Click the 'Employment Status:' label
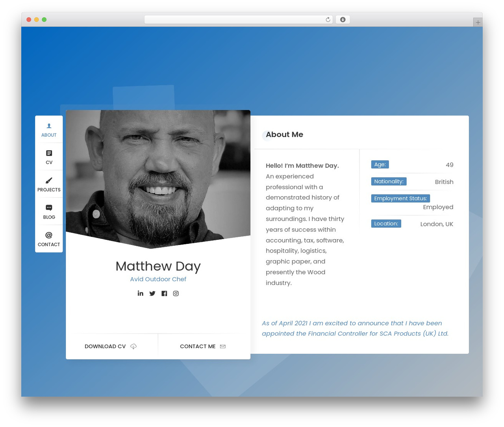Image resolution: width=504 pixels, height=427 pixels. (400, 199)
